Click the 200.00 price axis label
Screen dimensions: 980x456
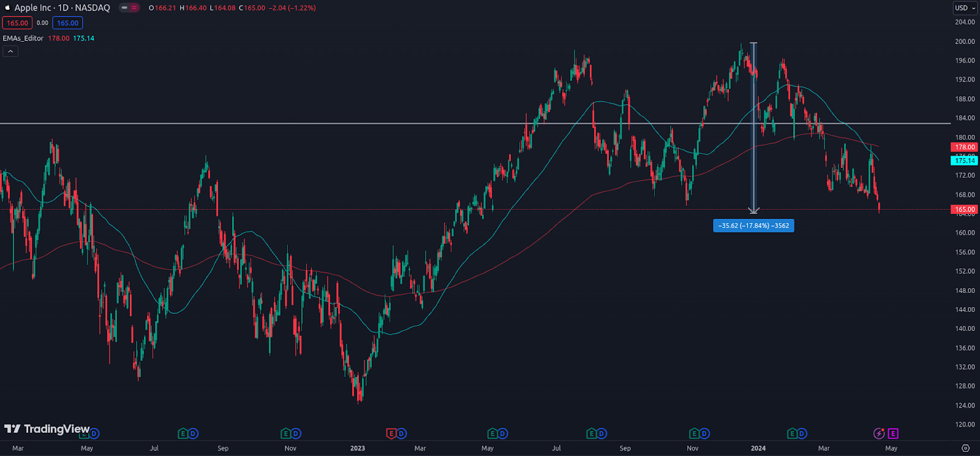click(965, 42)
